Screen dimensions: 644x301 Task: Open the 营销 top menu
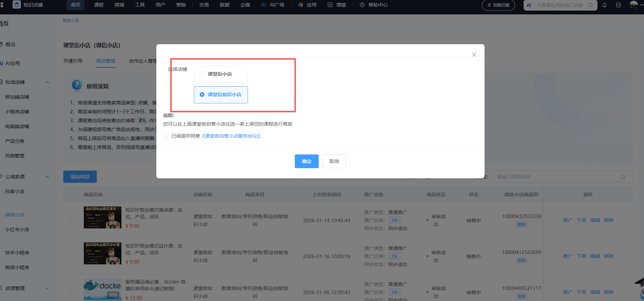coord(181,5)
